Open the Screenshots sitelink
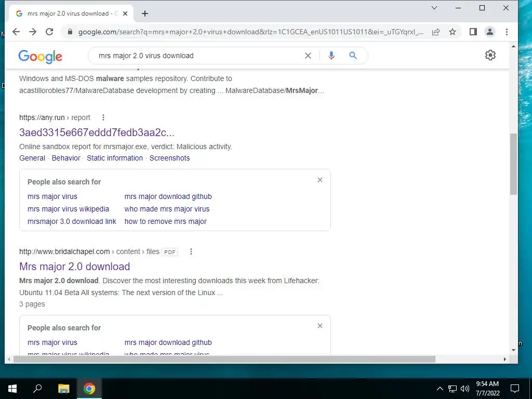 (x=170, y=158)
